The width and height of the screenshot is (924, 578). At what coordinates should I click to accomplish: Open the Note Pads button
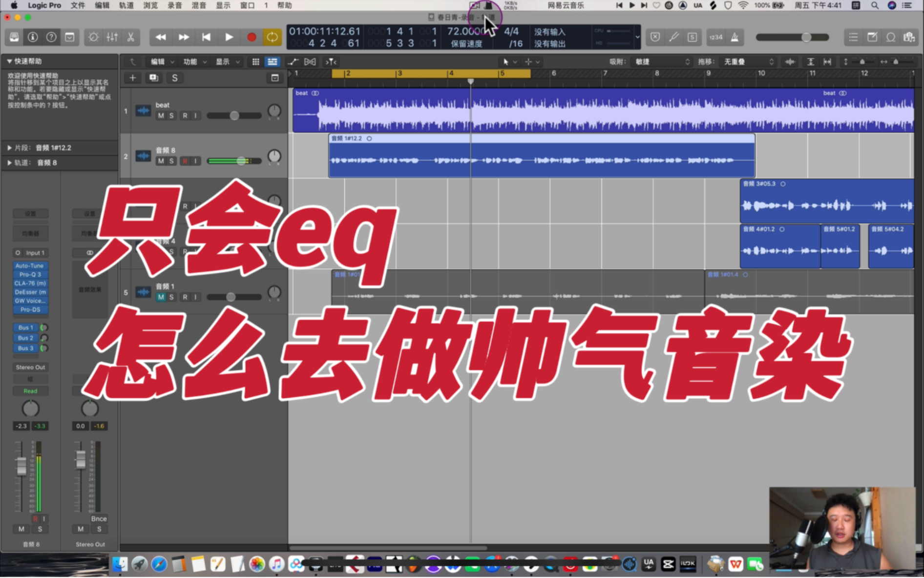pyautogui.click(x=872, y=37)
